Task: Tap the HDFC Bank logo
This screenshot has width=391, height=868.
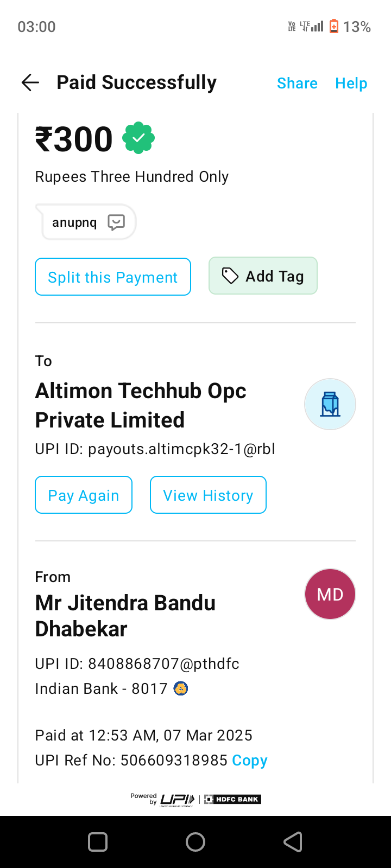Action: pyautogui.click(x=232, y=800)
